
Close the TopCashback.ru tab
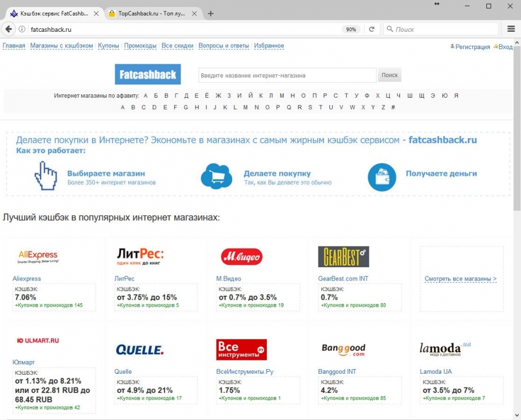tap(195, 14)
